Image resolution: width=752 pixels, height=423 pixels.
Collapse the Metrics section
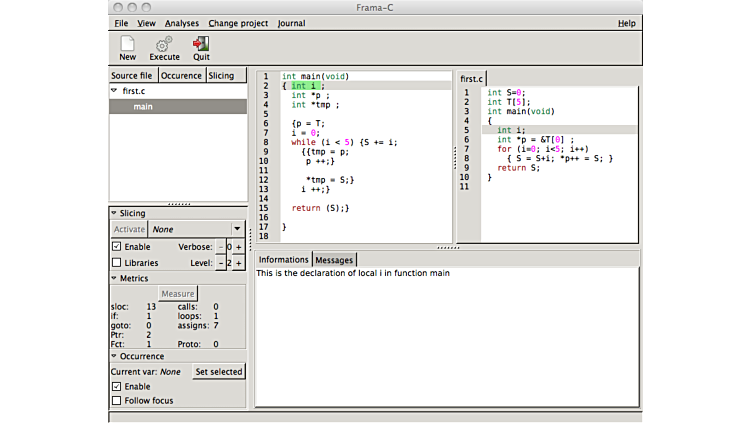114,278
